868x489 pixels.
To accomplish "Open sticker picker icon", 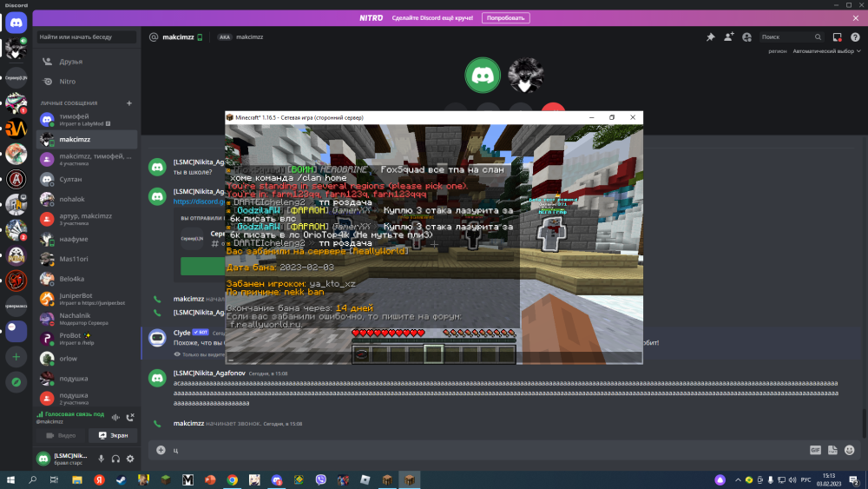I will (x=832, y=450).
